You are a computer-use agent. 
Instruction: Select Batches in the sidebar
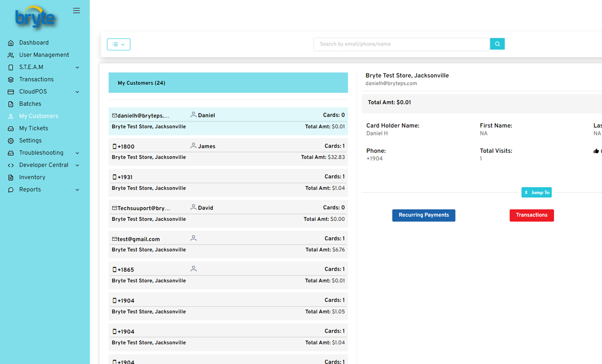tap(30, 104)
